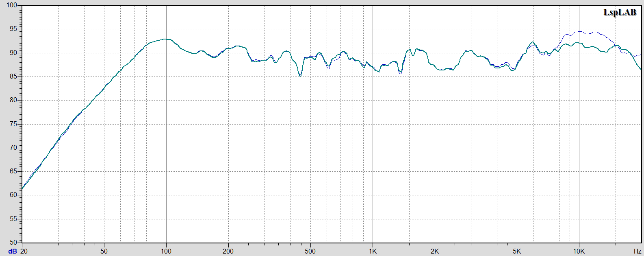Click the response curve peak at 100 Hz
644x256 pixels.
click(x=166, y=39)
